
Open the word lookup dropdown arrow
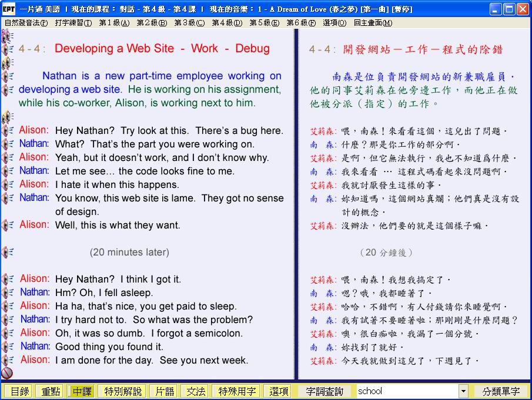463,391
